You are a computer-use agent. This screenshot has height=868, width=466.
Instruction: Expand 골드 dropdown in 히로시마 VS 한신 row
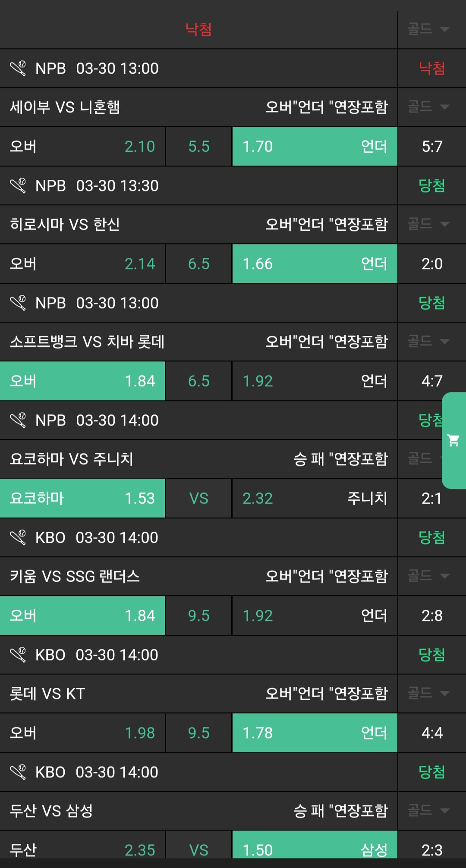point(428,224)
